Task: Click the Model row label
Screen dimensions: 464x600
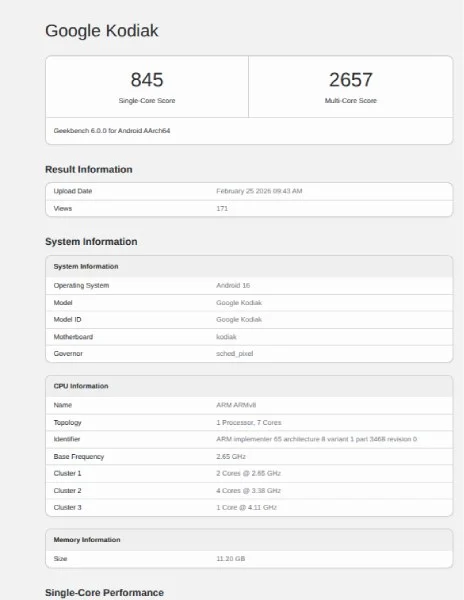Action: (x=63, y=303)
